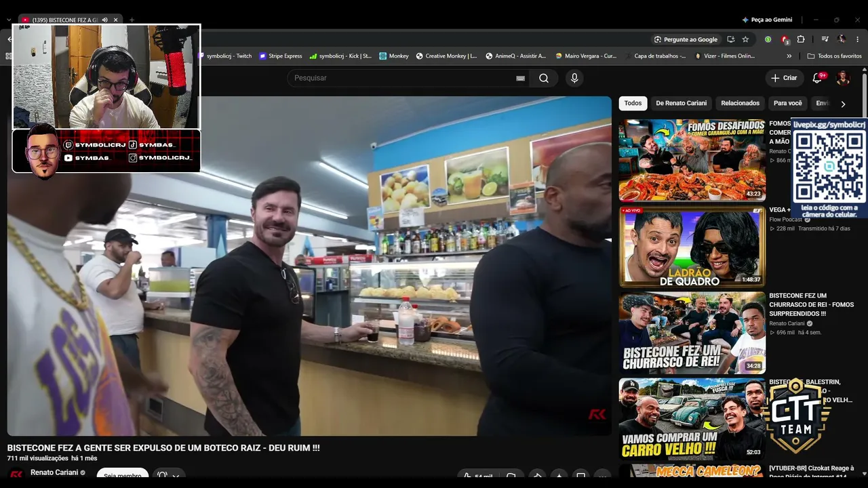This screenshot has width=868, height=488.
Task: Select the Todos filter chip
Action: (x=633, y=103)
